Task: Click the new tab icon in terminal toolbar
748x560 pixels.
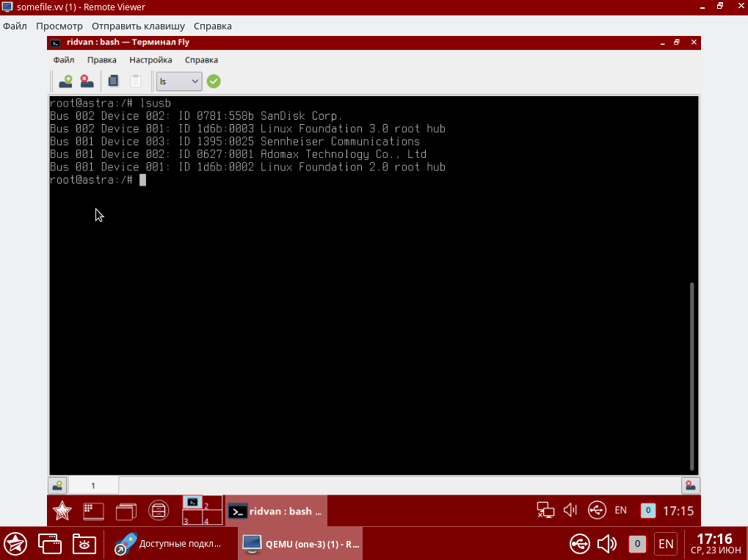Action: (x=65, y=81)
